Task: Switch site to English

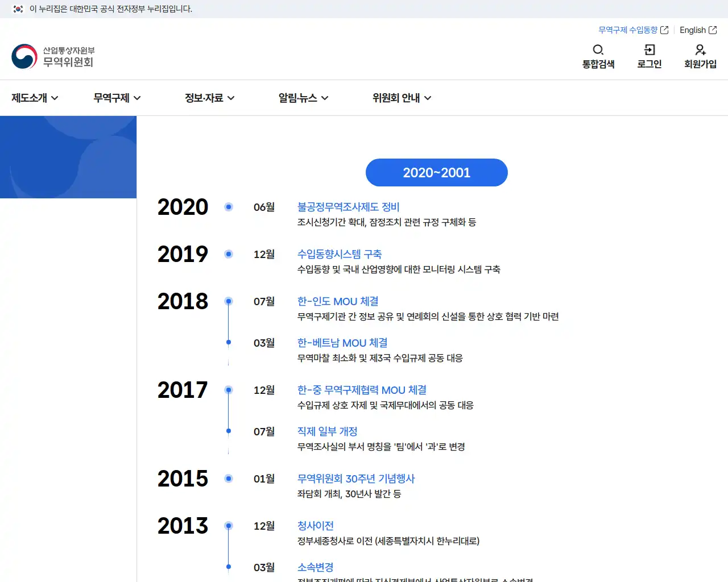Action: [x=693, y=30]
